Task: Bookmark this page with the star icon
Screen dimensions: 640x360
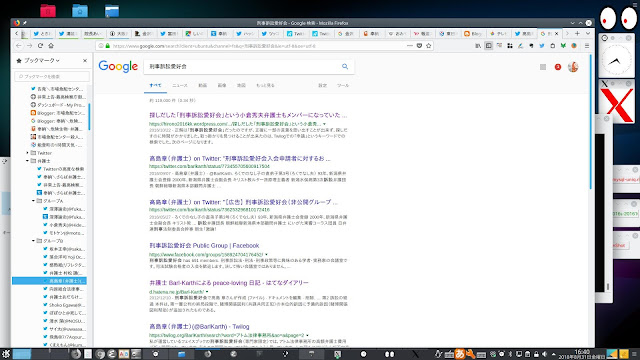Action: pos(429,46)
